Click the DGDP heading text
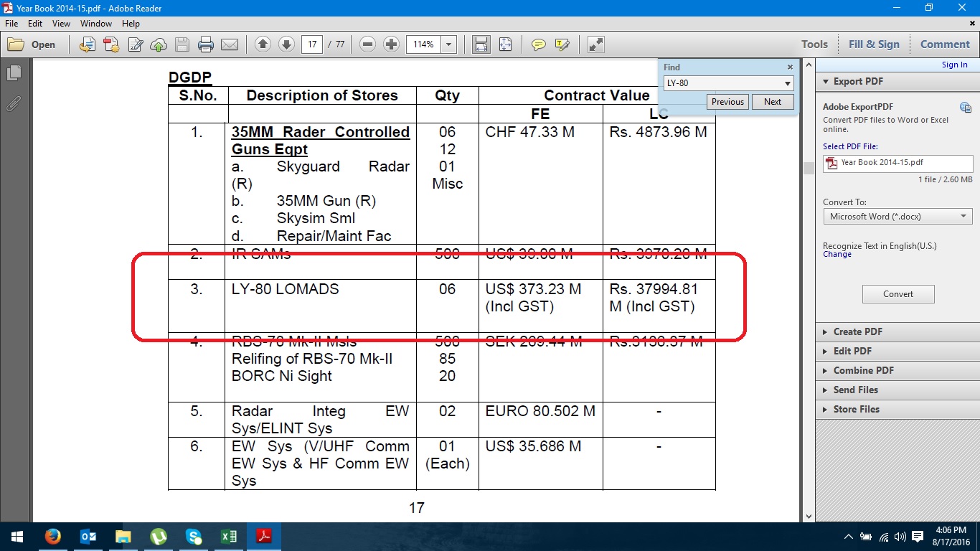Screen dimensions: 980x551 (190, 77)
